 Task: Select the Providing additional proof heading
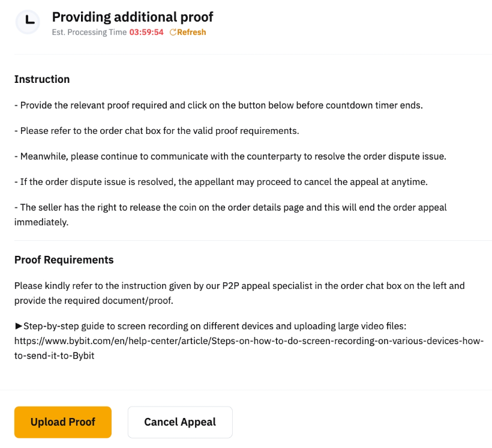132,17
